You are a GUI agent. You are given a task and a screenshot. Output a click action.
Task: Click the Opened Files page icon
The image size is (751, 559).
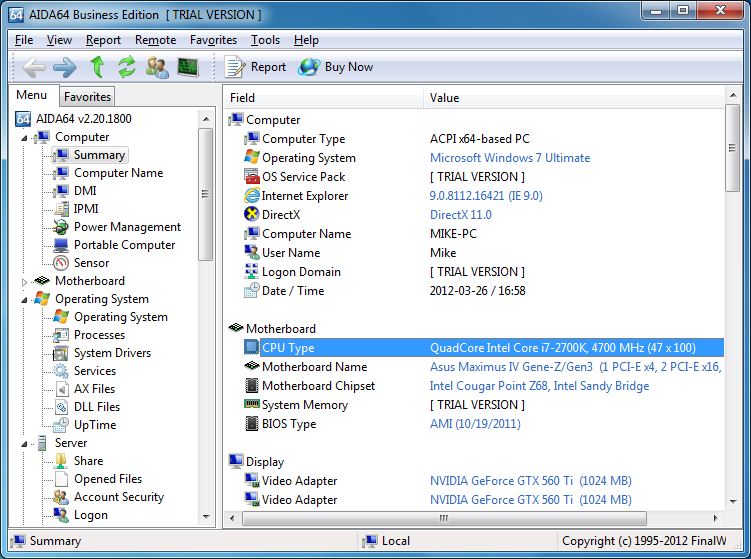(61, 479)
